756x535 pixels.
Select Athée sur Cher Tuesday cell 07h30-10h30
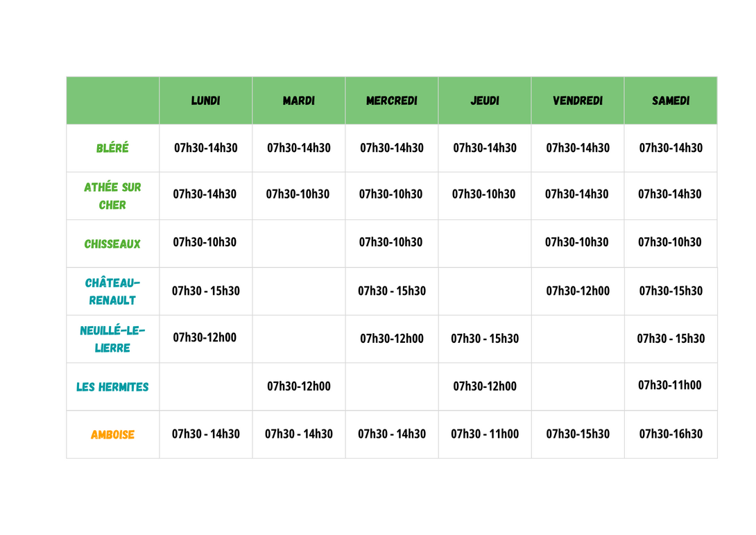[298, 194]
